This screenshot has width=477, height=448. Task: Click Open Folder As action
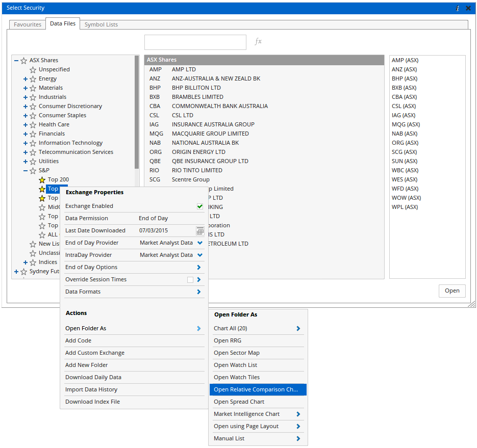point(134,328)
